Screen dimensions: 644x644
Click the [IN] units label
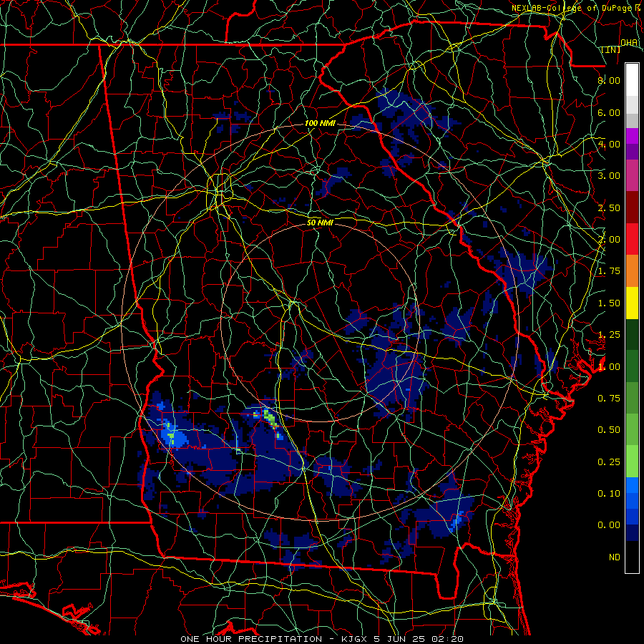point(611,49)
